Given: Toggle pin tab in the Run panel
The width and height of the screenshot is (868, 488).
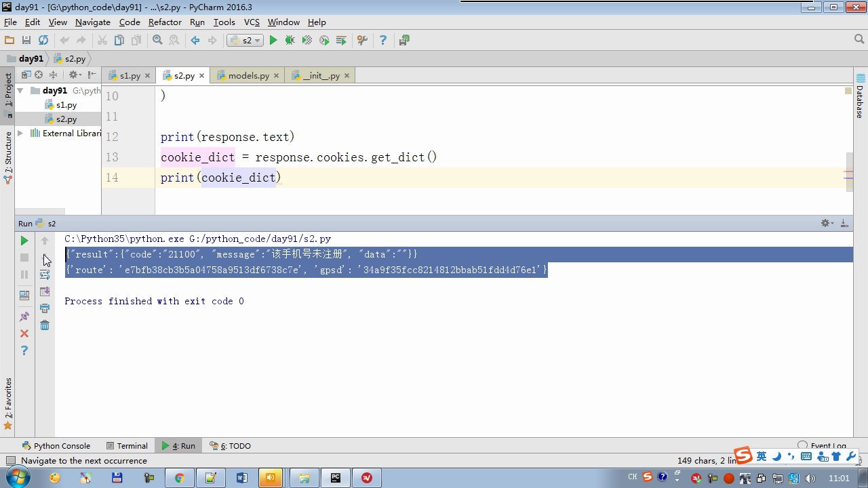Looking at the screenshot, I should pos(24,317).
